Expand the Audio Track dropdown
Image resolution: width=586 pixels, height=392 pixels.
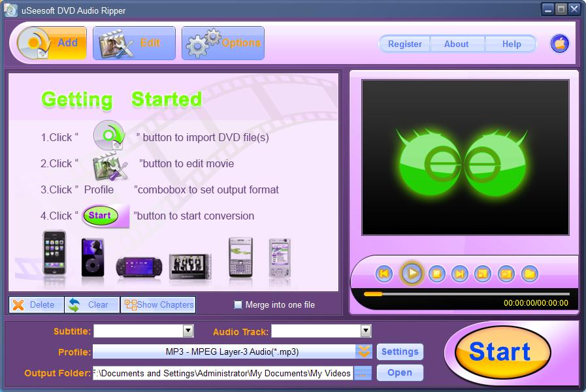pyautogui.click(x=366, y=331)
